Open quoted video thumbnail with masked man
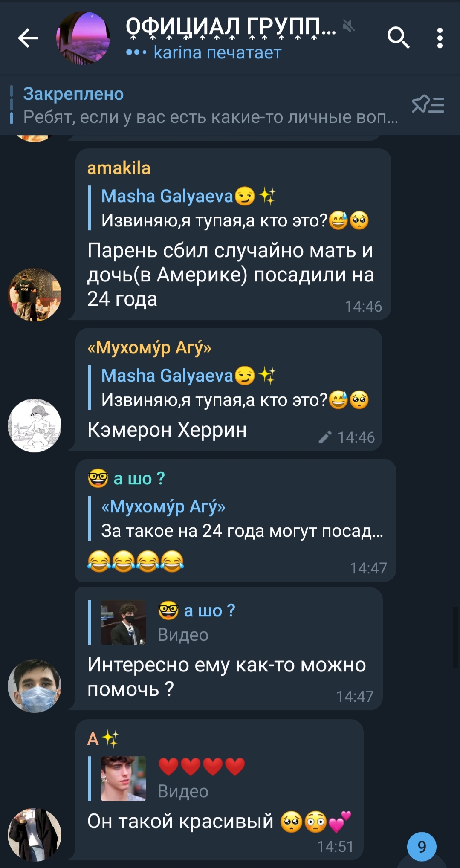Screen dimensions: 460x868 pos(123,623)
